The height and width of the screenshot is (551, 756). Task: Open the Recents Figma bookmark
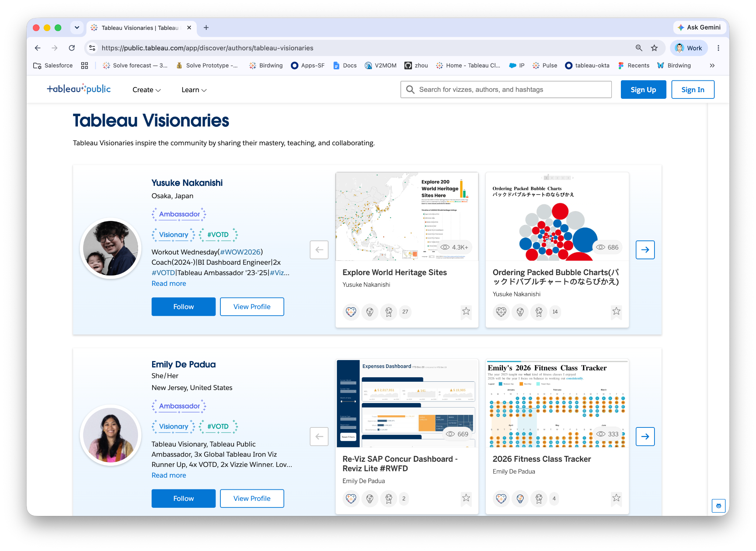tap(634, 65)
